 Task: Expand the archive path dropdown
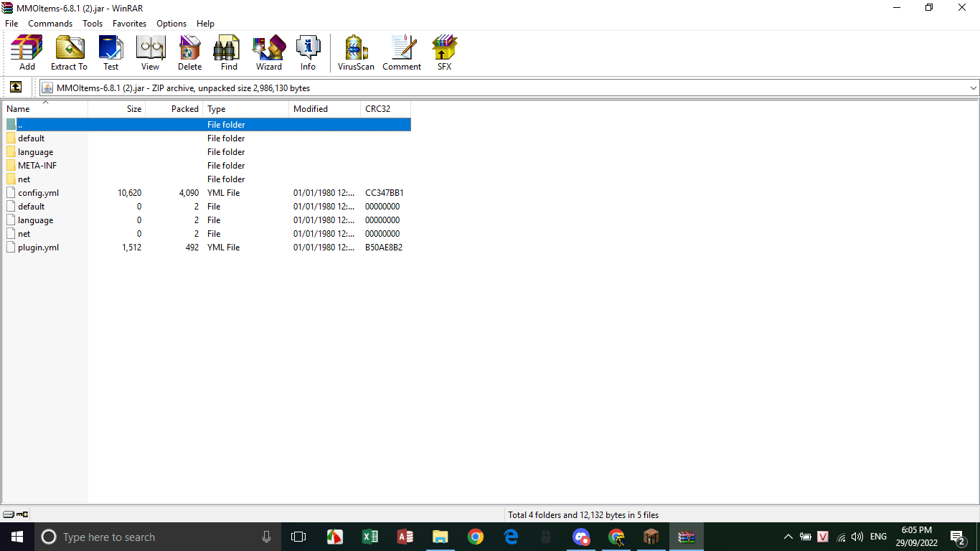(x=973, y=88)
